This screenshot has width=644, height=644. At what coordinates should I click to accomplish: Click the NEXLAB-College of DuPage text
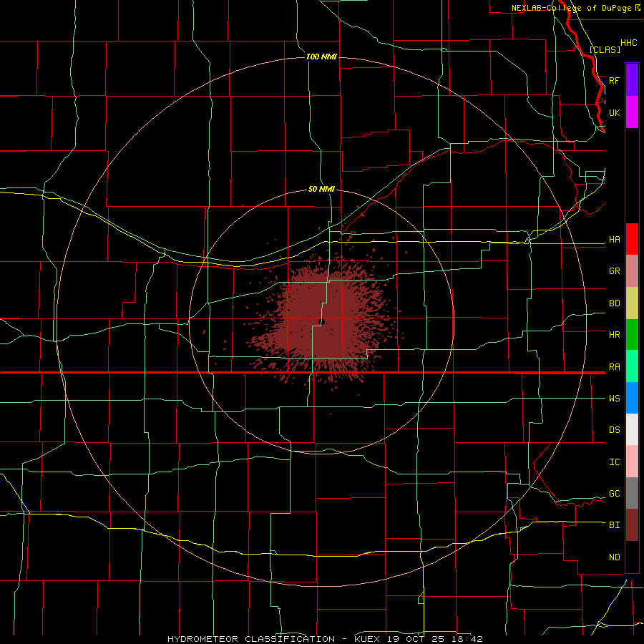tap(572, 8)
